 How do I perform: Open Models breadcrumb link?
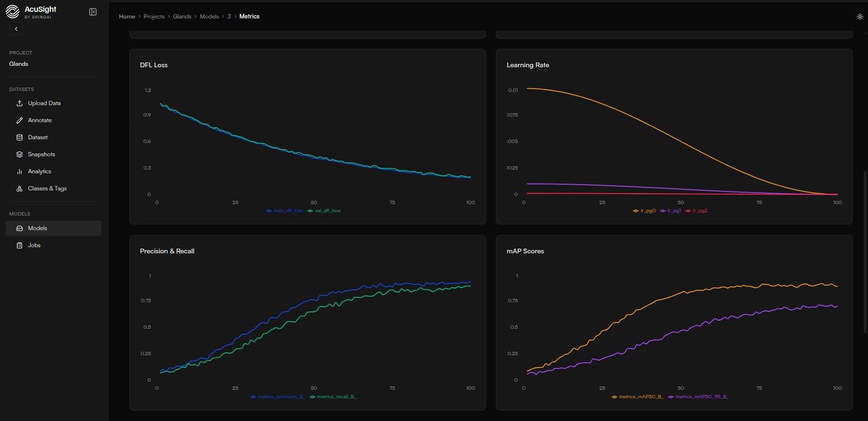209,17
